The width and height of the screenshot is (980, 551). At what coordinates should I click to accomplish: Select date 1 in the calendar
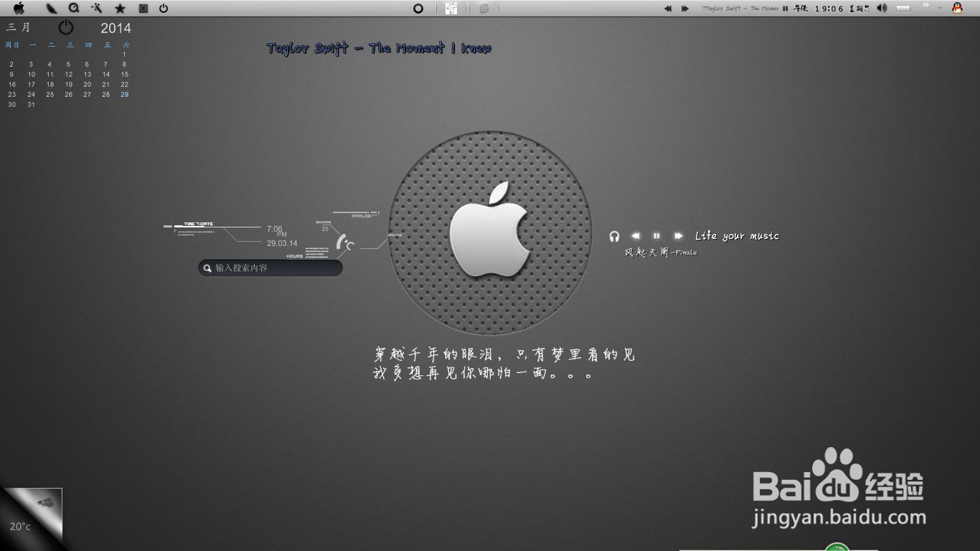[125, 55]
